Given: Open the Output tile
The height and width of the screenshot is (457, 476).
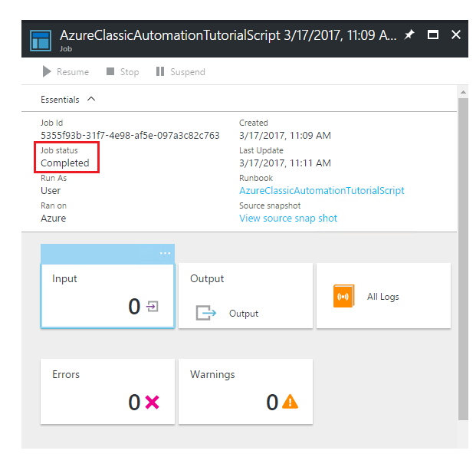Looking at the screenshot, I should click(245, 296).
